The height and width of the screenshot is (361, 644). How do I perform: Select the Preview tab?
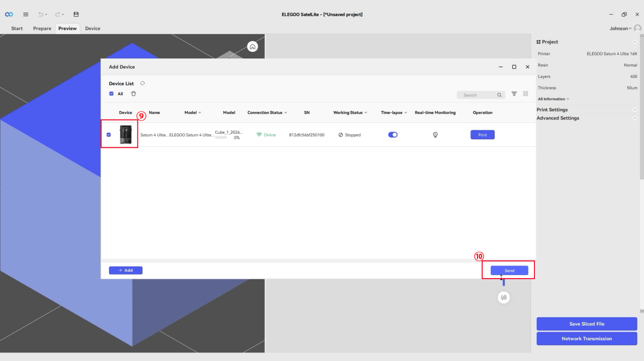pyautogui.click(x=67, y=28)
